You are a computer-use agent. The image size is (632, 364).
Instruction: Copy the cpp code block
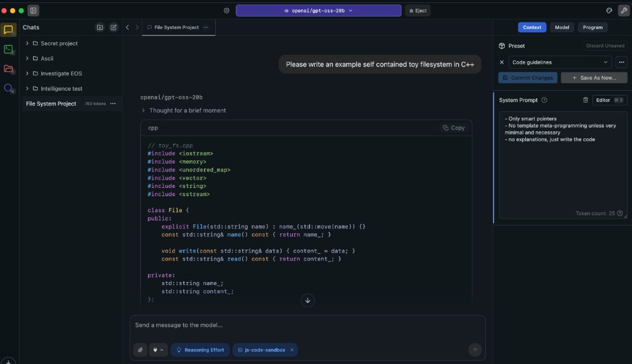point(454,128)
